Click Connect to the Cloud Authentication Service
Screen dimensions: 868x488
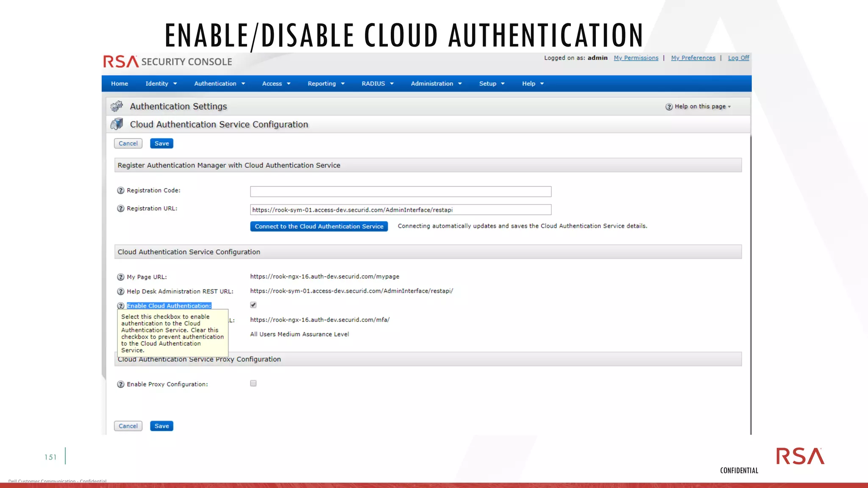coord(319,227)
